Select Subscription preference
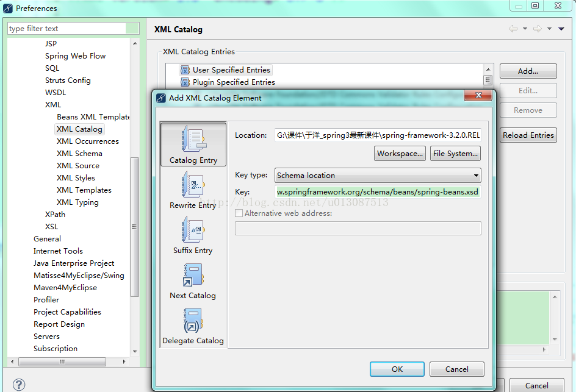Image resolution: width=576 pixels, height=392 pixels. click(55, 348)
